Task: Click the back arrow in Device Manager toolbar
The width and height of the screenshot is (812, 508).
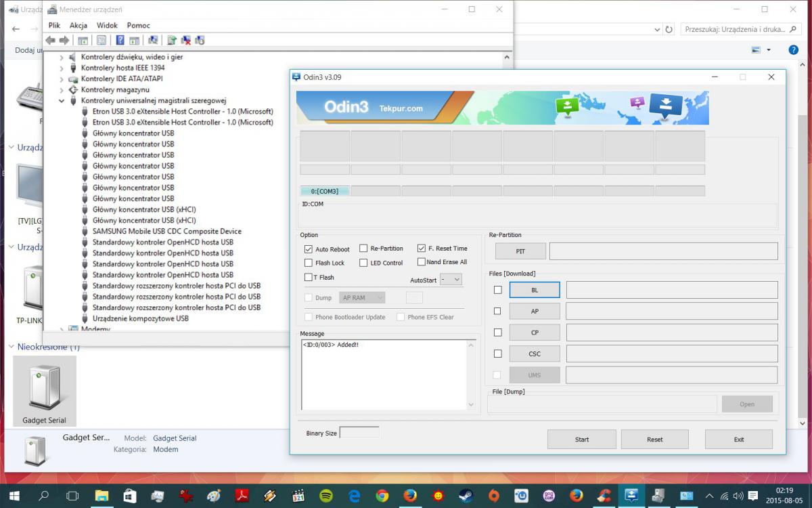Action: pyautogui.click(x=50, y=41)
